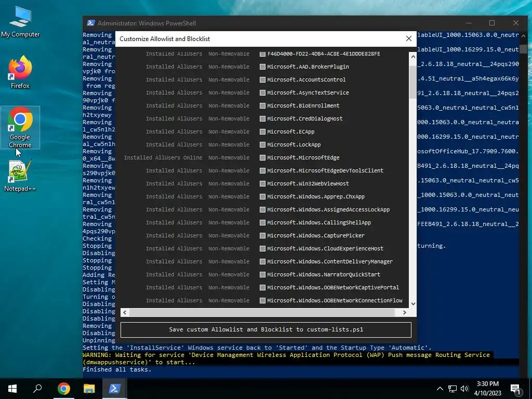Open the Notepad++ desktop shortcut
The height and width of the screenshot is (399, 532).
tap(20, 176)
